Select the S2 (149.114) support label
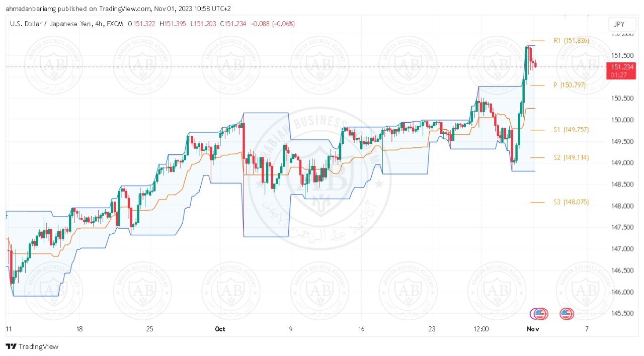The width and height of the screenshot is (644, 356). click(x=571, y=157)
